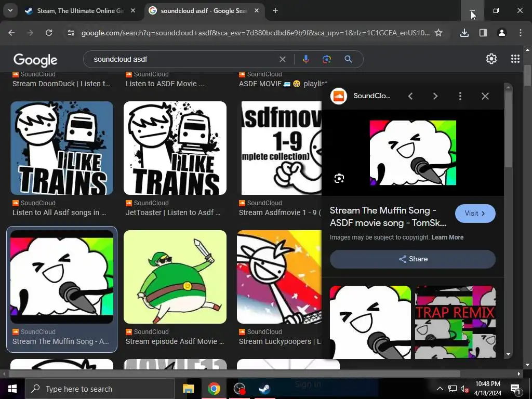Image resolution: width=532 pixels, height=399 pixels.
Task: Open 'Stream The Muffin Song - ASDF movie song' title
Action: coord(388,217)
